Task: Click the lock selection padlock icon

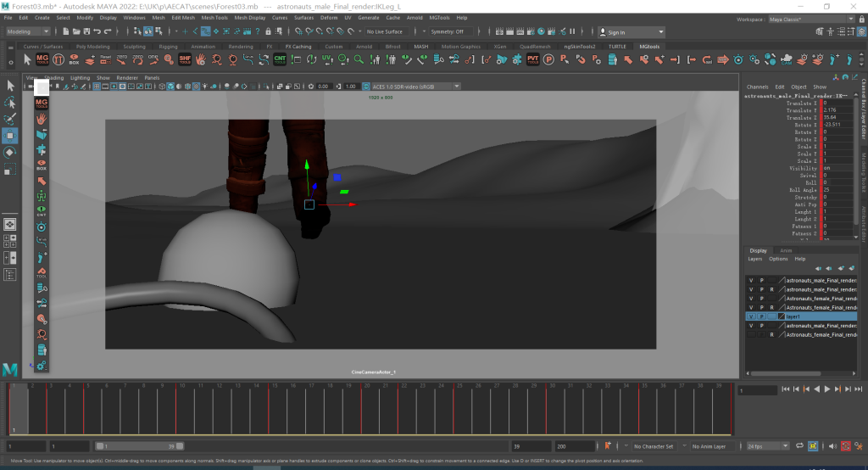Action: [269, 31]
